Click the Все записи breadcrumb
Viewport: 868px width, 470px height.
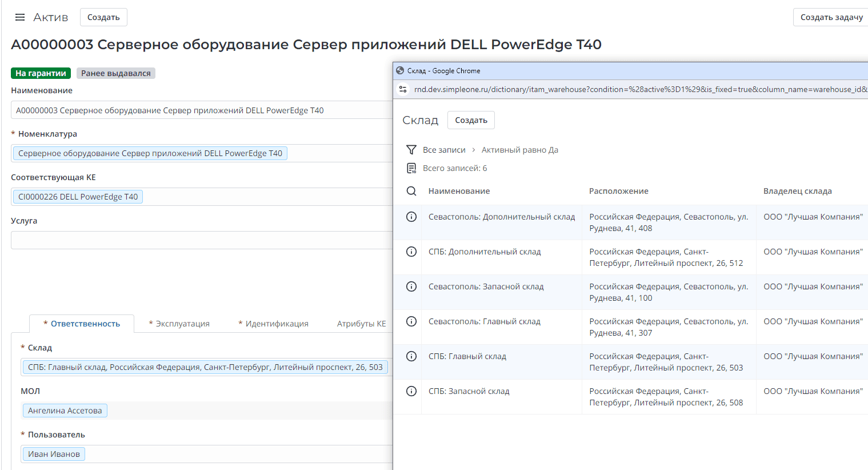(x=444, y=150)
